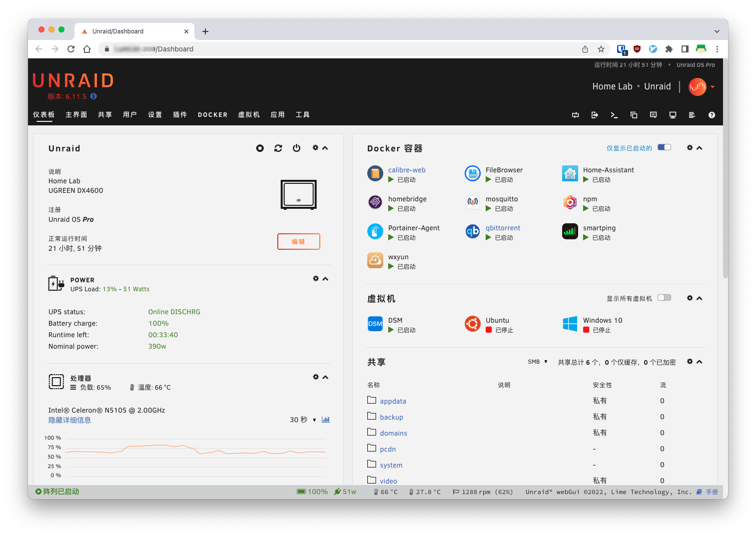Click the Home-Assistant container icon

pyautogui.click(x=570, y=174)
